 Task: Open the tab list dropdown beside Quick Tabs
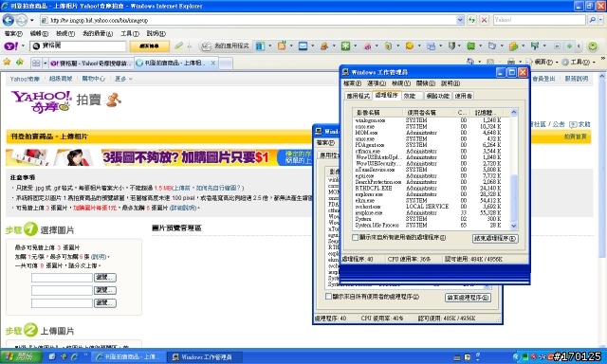click(x=45, y=64)
